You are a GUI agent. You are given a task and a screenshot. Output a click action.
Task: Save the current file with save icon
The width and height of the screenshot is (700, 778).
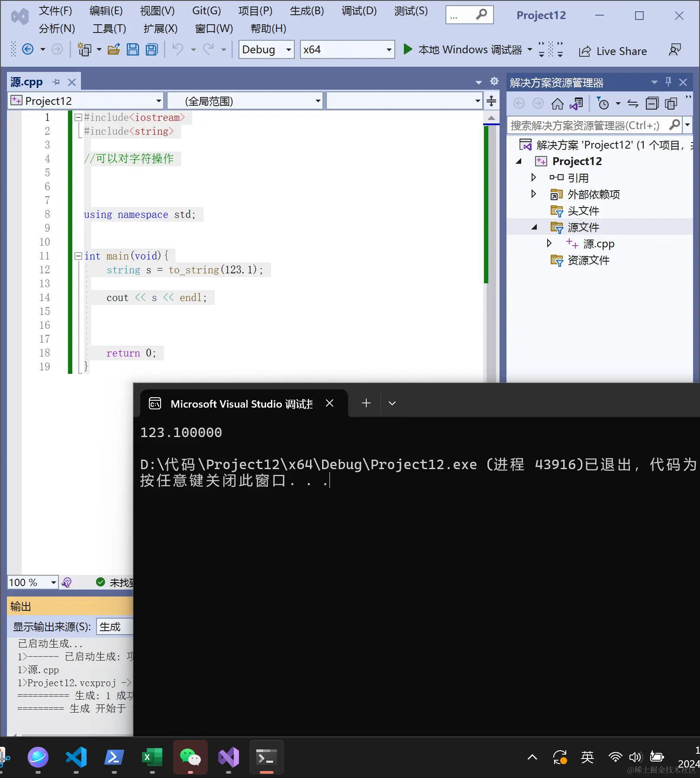[x=133, y=49]
